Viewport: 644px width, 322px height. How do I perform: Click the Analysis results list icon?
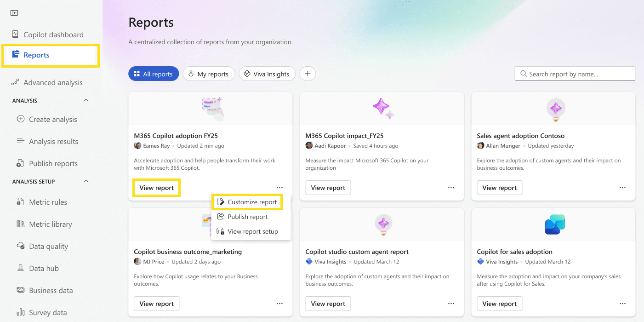(20, 141)
